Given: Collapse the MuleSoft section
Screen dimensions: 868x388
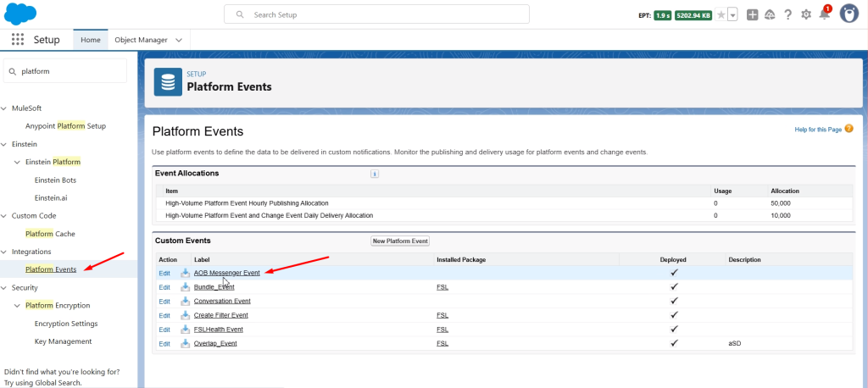Looking at the screenshot, I should click(4, 108).
